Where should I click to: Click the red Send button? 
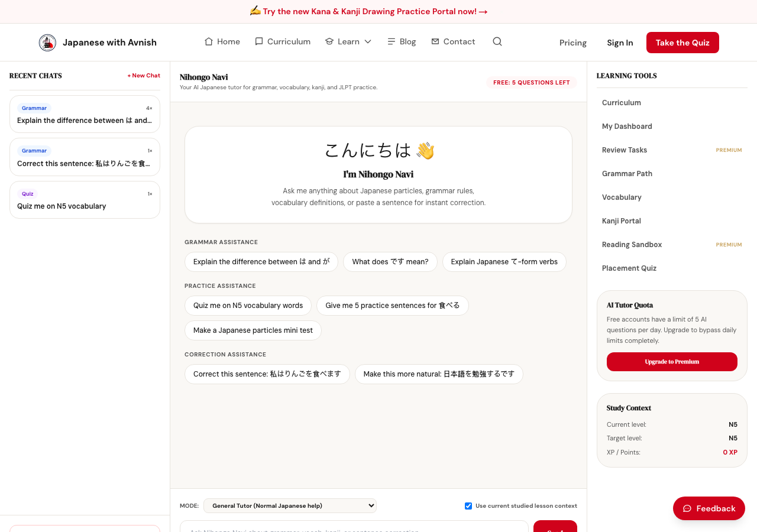coord(555,526)
